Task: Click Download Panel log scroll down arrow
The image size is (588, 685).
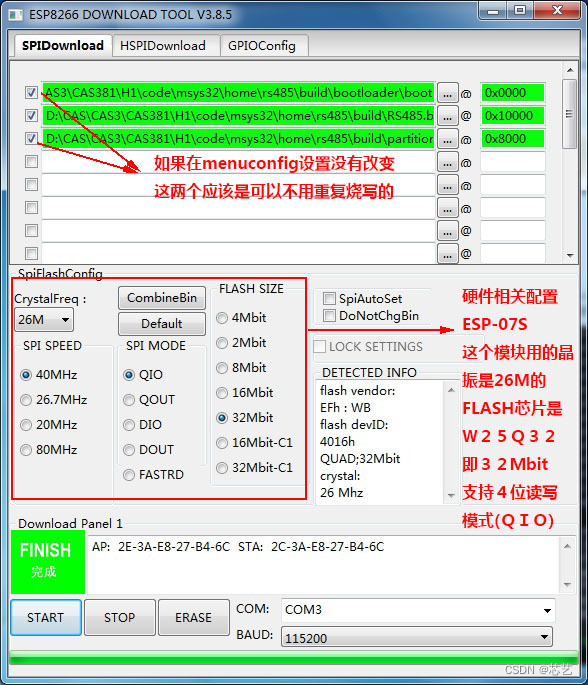Action: pyautogui.click(x=567, y=585)
